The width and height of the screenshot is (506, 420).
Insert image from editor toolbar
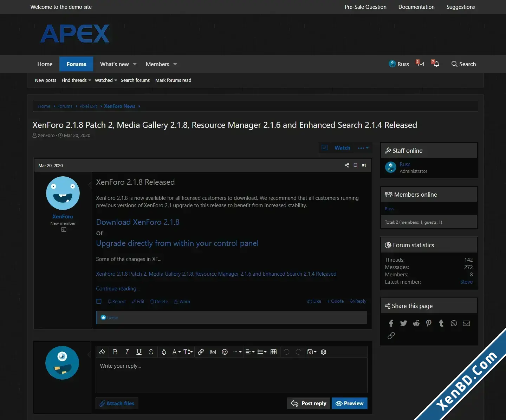(x=213, y=352)
